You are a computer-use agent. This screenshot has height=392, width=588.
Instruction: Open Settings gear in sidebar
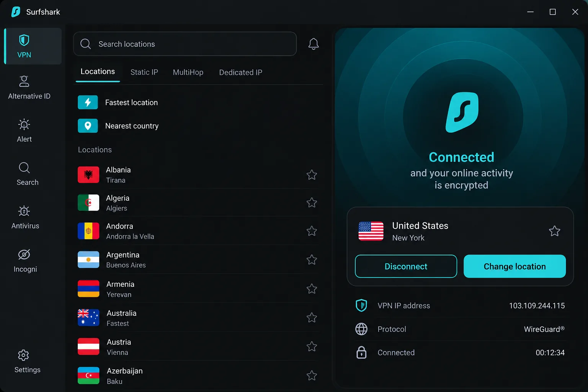tap(27, 361)
